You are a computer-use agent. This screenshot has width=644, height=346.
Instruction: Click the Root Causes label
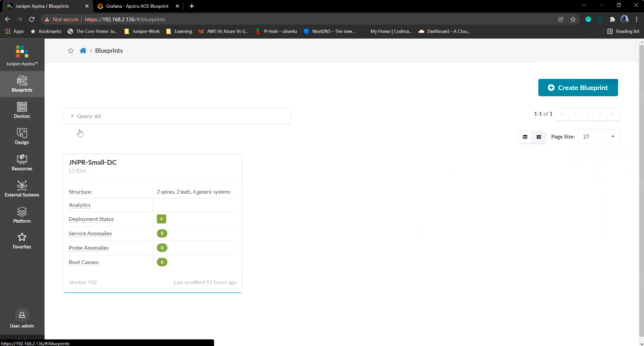click(x=84, y=262)
